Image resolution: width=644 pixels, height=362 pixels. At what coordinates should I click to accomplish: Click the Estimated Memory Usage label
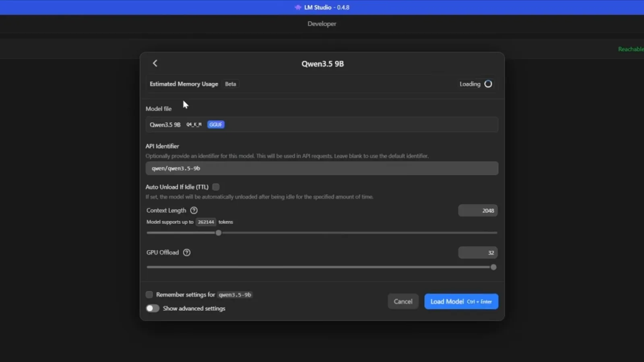tap(184, 84)
